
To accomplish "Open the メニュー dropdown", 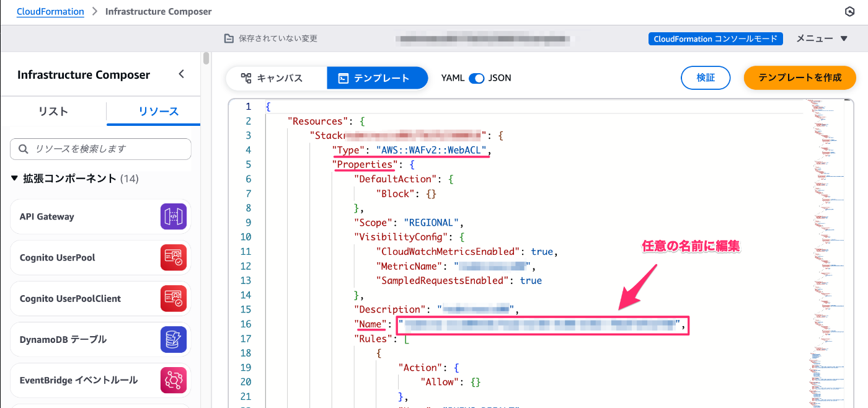I will (x=821, y=38).
